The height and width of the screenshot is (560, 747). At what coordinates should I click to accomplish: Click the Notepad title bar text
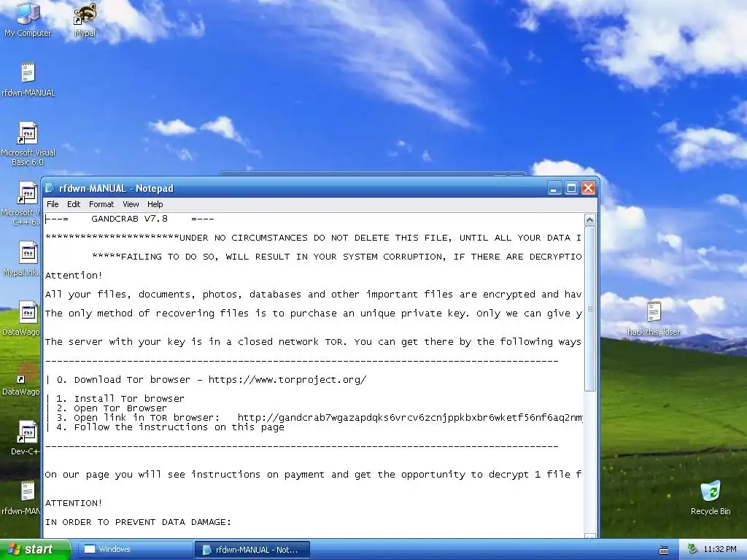(x=116, y=188)
